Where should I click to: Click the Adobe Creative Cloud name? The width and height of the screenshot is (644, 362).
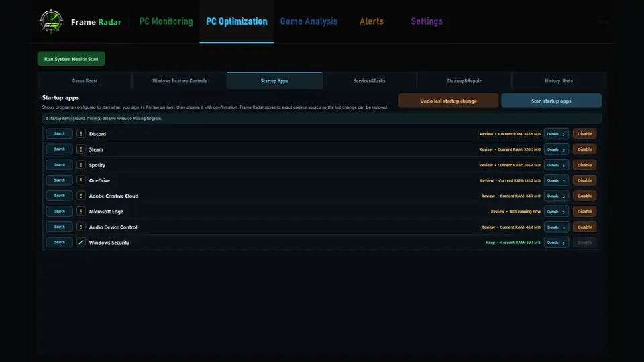(x=114, y=196)
